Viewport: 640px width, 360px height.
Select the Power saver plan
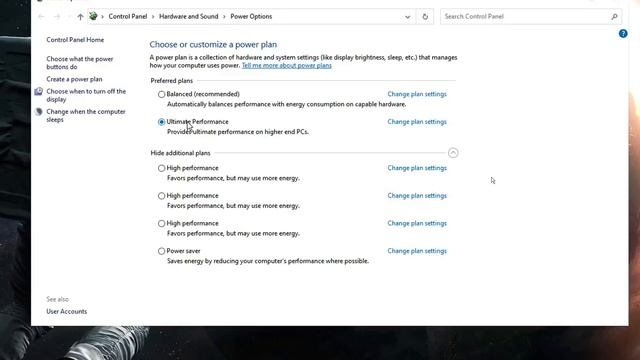click(162, 251)
